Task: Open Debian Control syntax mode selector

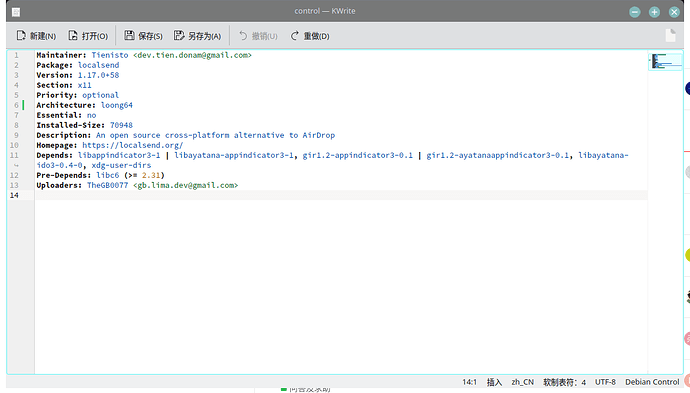Action: (x=652, y=382)
